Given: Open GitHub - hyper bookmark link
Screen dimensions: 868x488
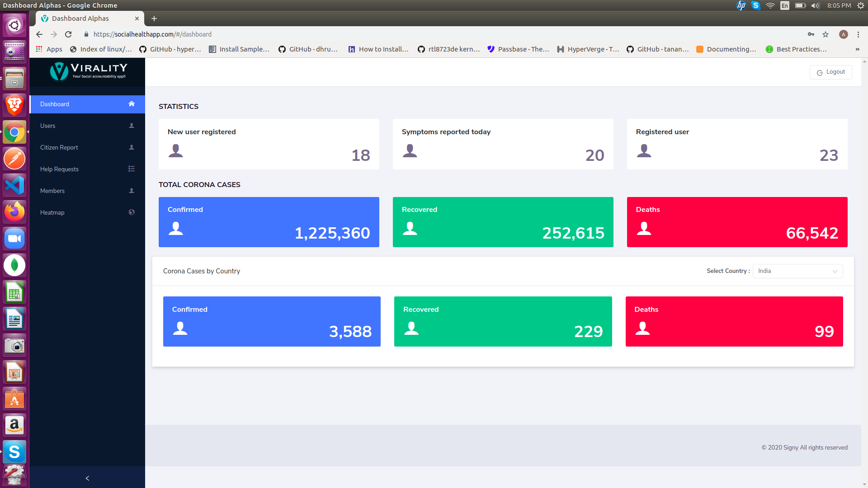Looking at the screenshot, I should pos(170,49).
